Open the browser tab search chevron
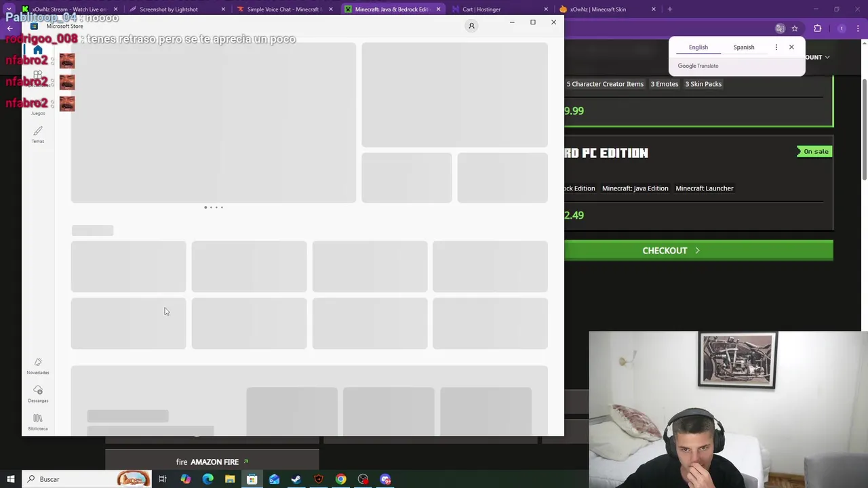This screenshot has width=868, height=488. pos(10,9)
